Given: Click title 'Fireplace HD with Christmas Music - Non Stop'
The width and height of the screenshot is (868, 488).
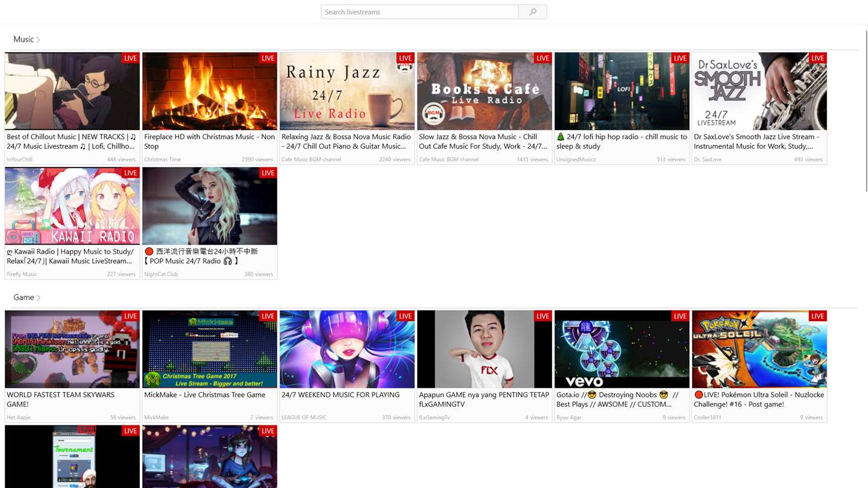Looking at the screenshot, I should pos(209,142).
